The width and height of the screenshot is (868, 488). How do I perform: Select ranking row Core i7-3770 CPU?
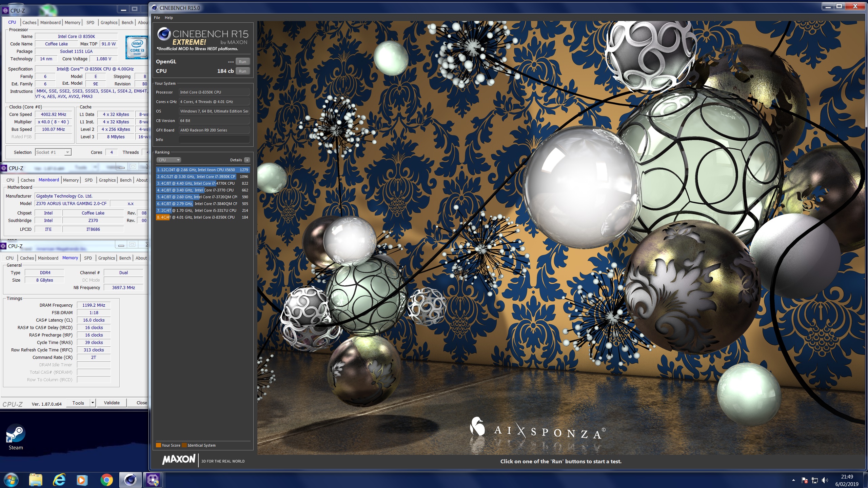point(203,190)
